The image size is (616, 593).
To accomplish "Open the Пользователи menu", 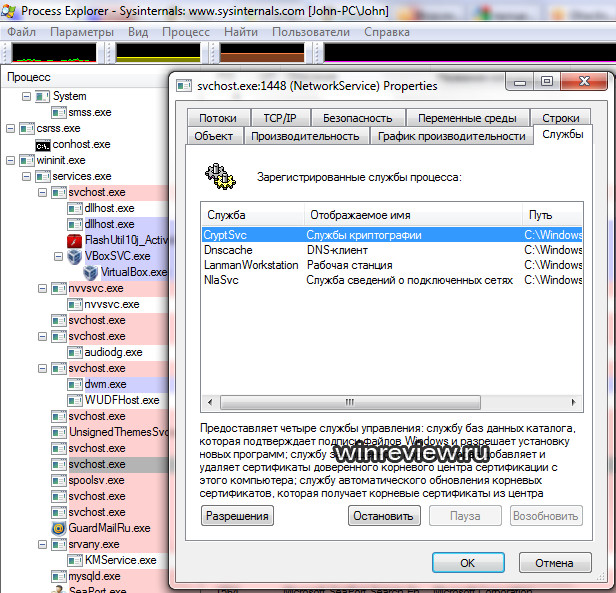I will pyautogui.click(x=311, y=32).
